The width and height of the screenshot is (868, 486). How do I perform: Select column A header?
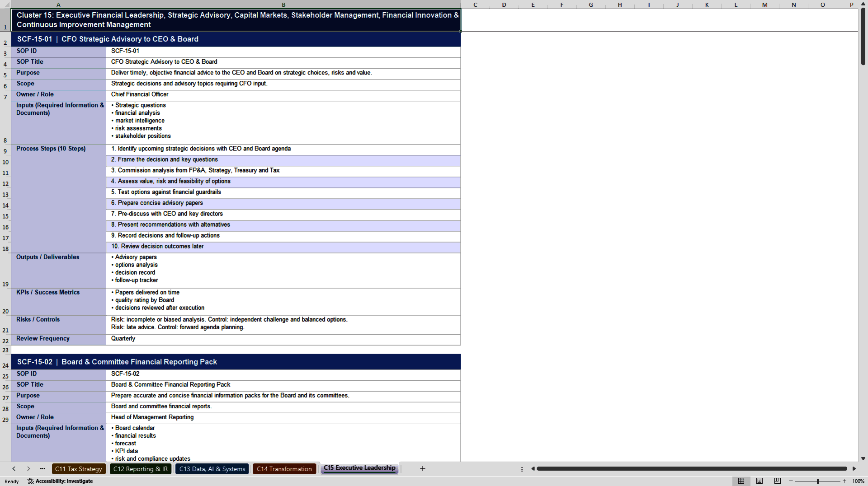click(58, 5)
